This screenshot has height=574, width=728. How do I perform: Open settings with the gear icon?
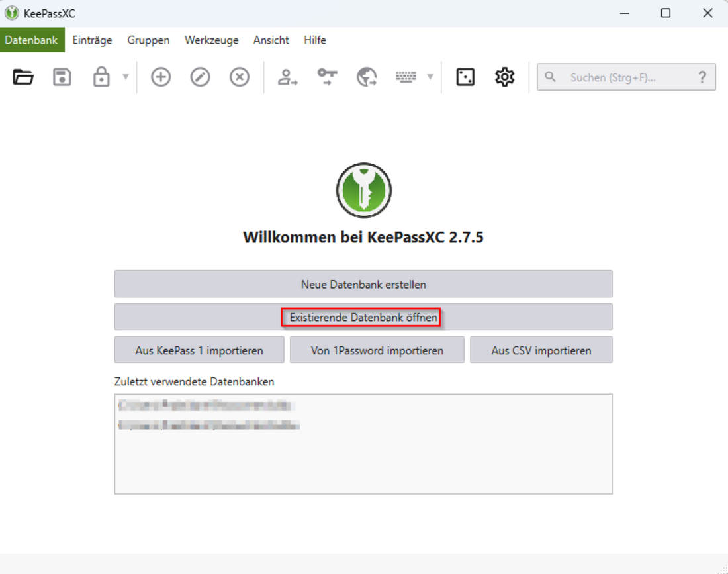pyautogui.click(x=504, y=77)
